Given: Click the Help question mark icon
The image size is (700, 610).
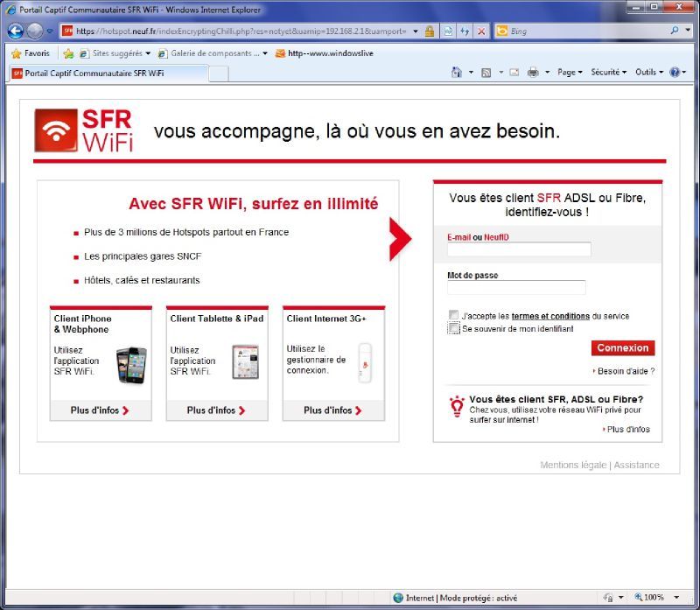Looking at the screenshot, I should (x=675, y=73).
